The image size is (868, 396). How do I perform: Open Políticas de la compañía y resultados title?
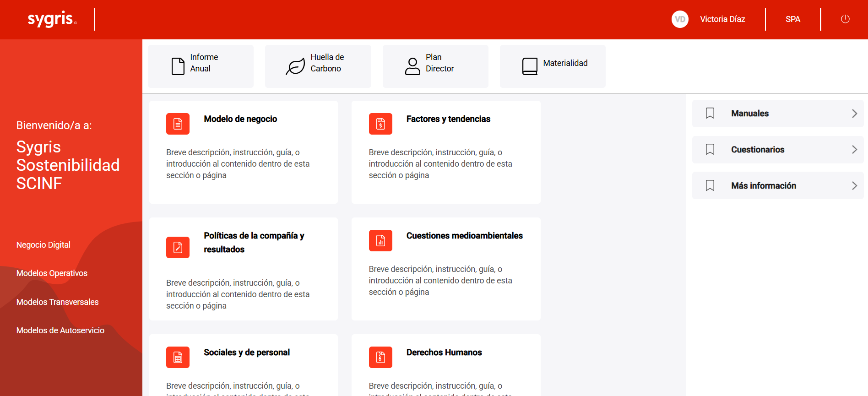[254, 243]
